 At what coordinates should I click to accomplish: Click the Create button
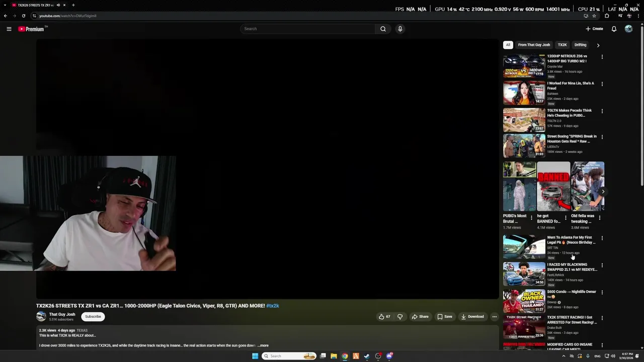pos(594,29)
